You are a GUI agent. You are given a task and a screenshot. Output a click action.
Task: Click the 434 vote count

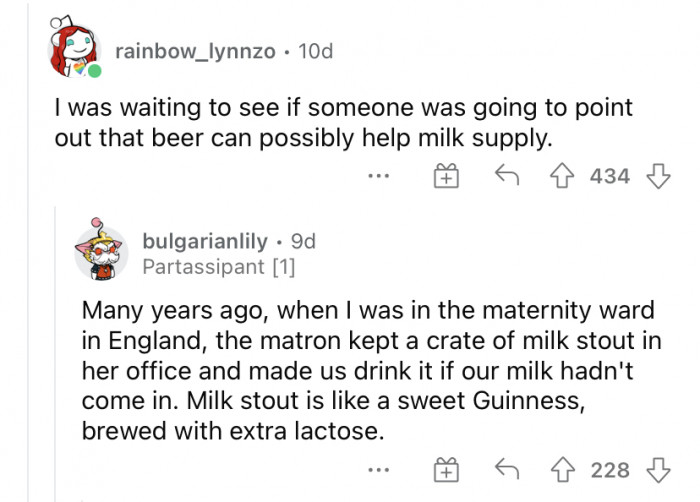pyautogui.click(x=610, y=177)
